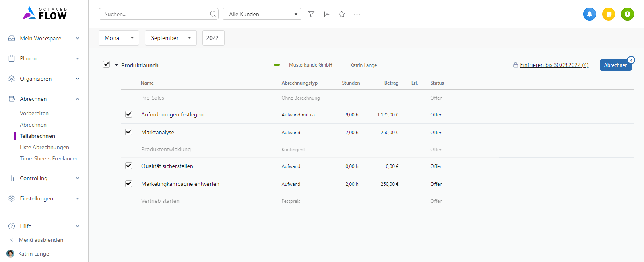Image resolution: width=644 pixels, height=262 pixels.
Task: Collapse the Abrechnen menu chevron
Action: (78, 99)
